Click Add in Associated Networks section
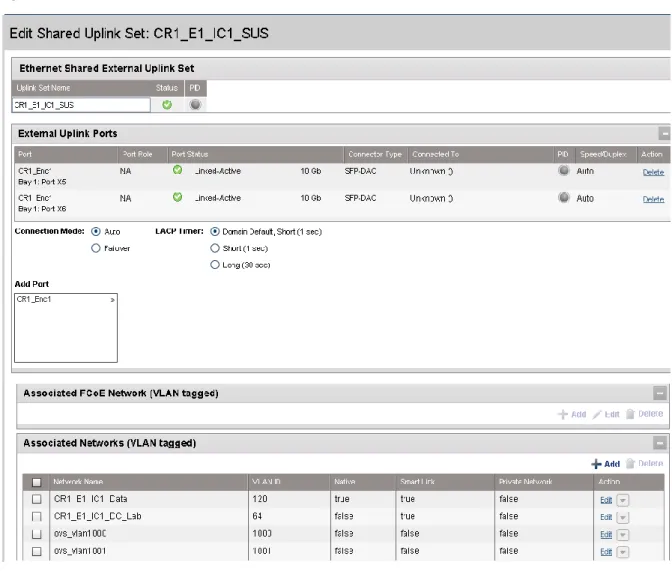This screenshot has width=672, height=571. click(x=606, y=464)
